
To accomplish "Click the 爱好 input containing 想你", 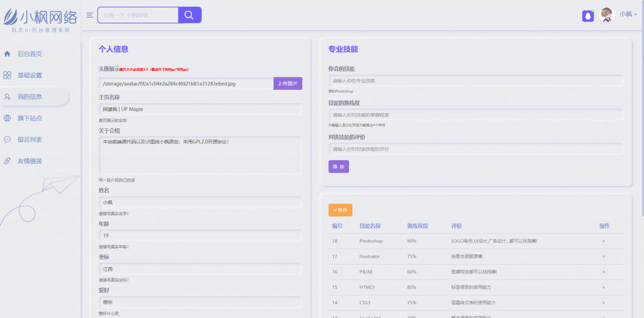I will (201, 302).
